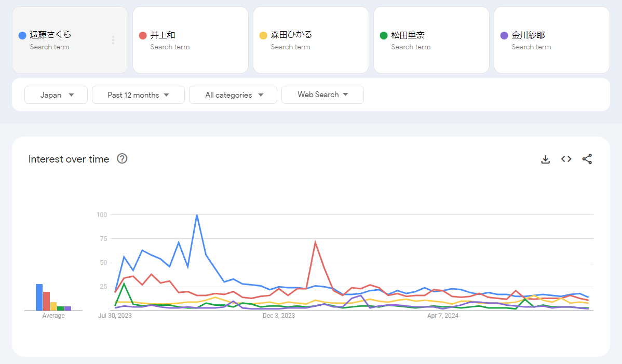Click the yellow dot beside 森田ひかる
Image resolution: width=622 pixels, height=364 pixels.
pyautogui.click(x=263, y=35)
